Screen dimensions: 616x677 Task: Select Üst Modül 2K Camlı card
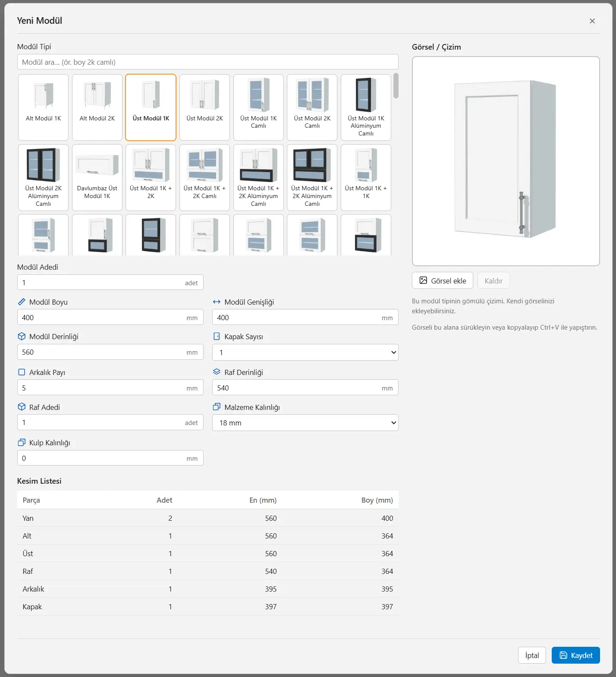[x=312, y=107]
